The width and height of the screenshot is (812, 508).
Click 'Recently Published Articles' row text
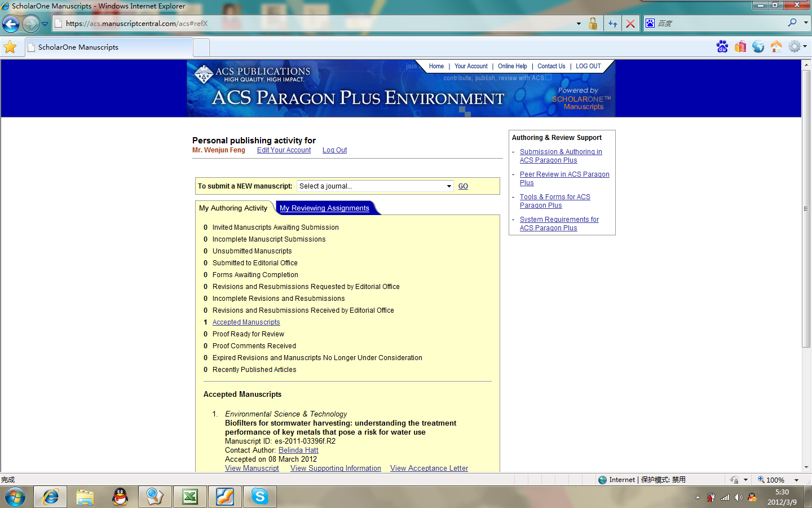click(254, 370)
